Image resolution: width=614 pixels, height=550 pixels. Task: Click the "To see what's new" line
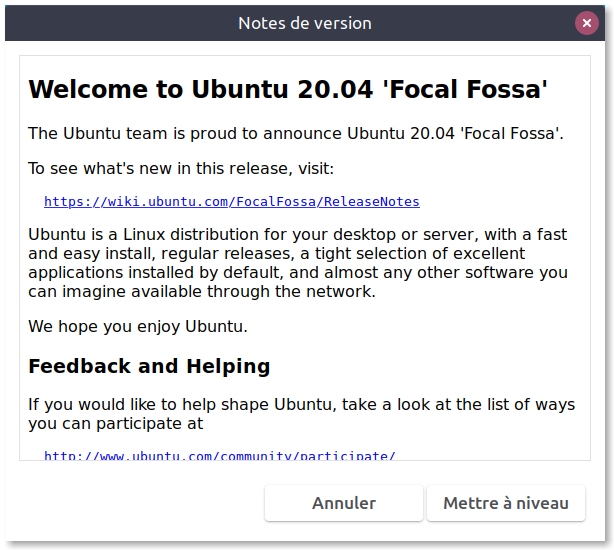pyautogui.click(x=181, y=168)
